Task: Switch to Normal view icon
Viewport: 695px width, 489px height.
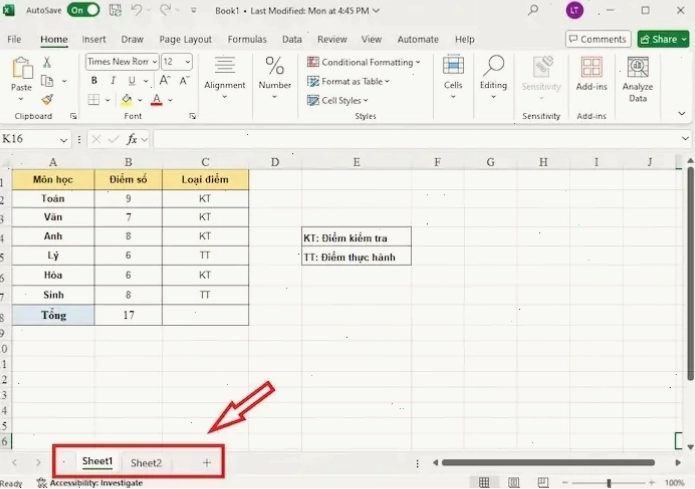Action: 484,482
